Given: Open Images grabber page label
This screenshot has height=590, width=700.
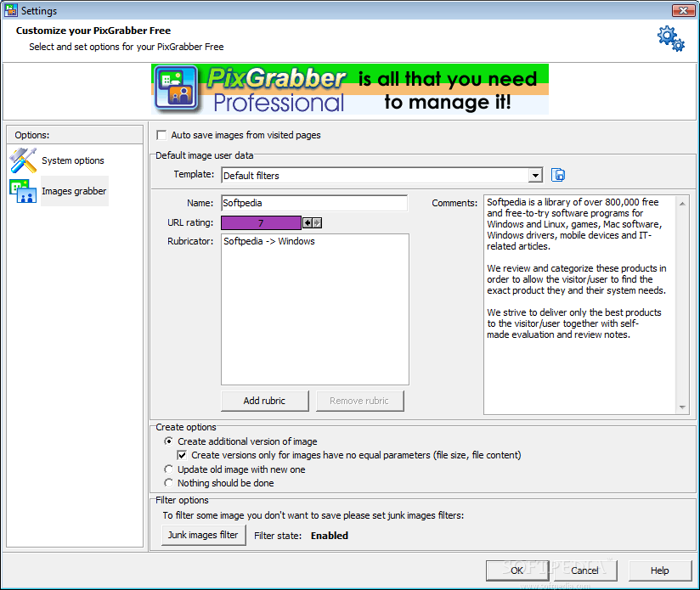Looking at the screenshot, I should tap(74, 191).
